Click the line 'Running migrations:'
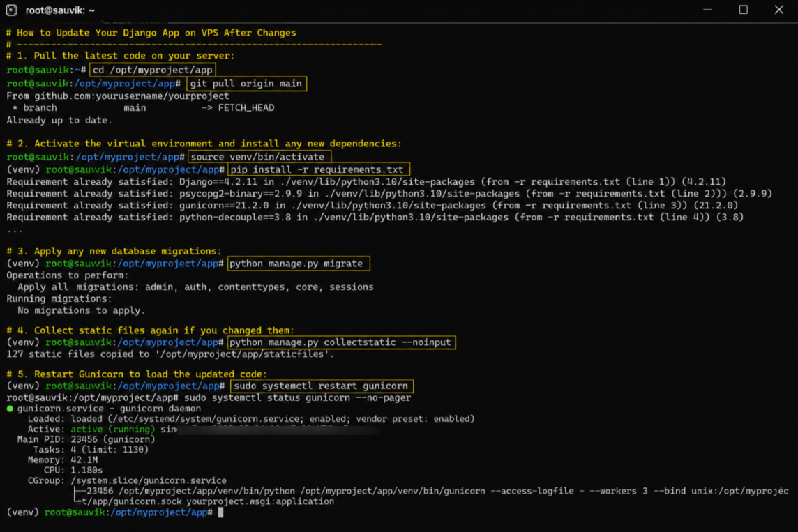Viewport: 798px width, 532px height. (x=59, y=298)
